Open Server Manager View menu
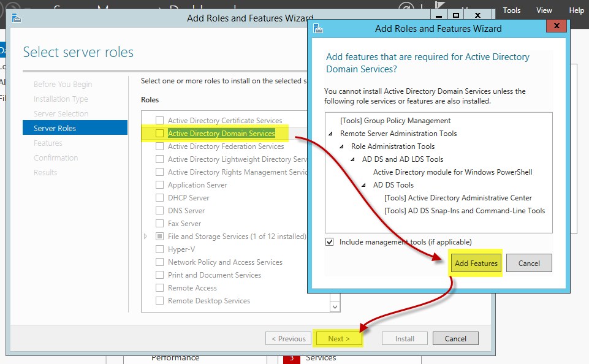Screen dimensions: 589x364 click(x=544, y=10)
